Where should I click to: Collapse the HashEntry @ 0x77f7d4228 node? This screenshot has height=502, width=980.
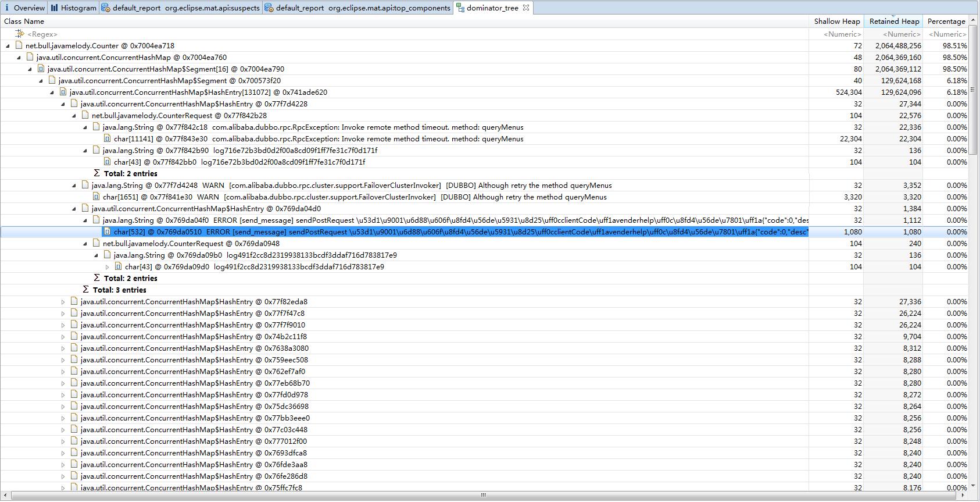pyautogui.click(x=63, y=104)
